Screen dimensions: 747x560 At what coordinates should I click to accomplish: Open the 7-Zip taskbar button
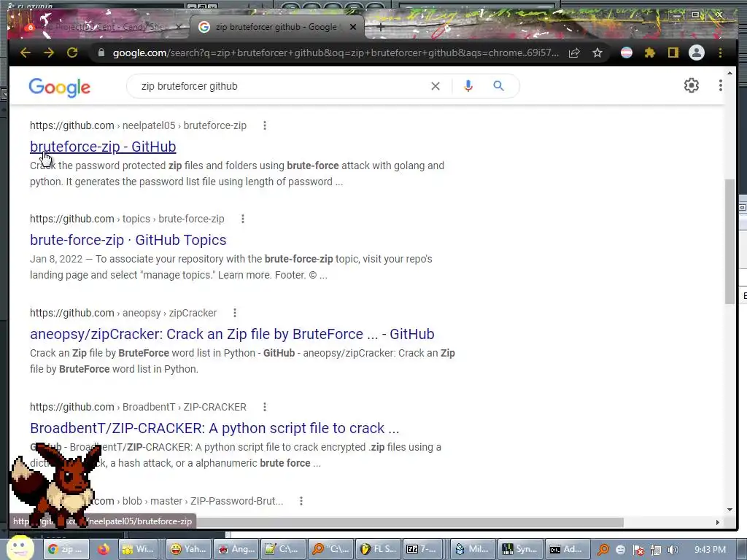point(421,549)
